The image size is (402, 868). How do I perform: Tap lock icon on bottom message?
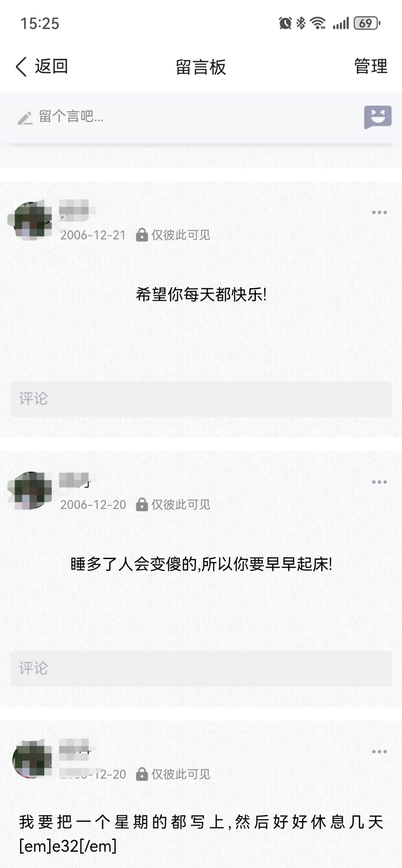point(141,774)
